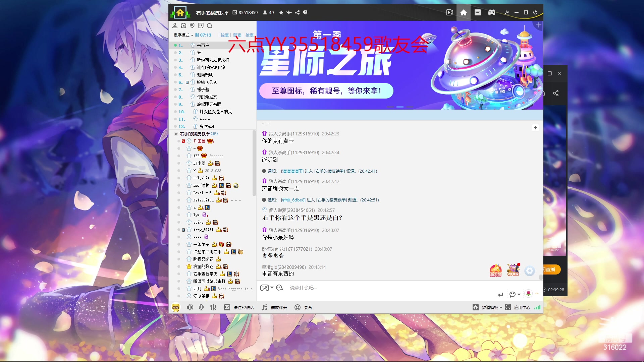Select mic queue user 胖头鱼头是真的大
The width and height of the screenshot is (644, 362).
tap(216, 112)
